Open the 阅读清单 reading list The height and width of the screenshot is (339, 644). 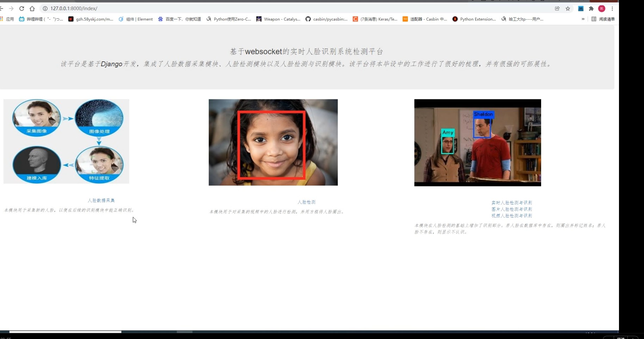[x=603, y=19]
